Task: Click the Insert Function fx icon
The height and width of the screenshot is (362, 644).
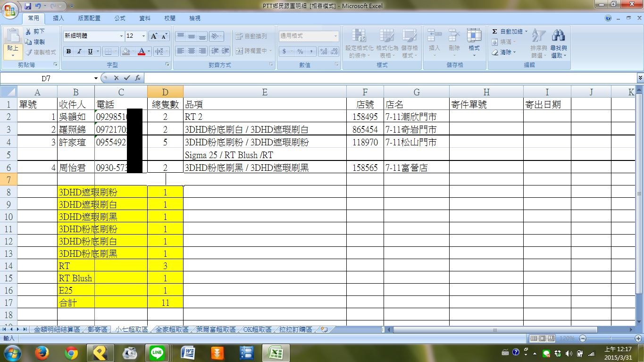Action: (x=138, y=78)
